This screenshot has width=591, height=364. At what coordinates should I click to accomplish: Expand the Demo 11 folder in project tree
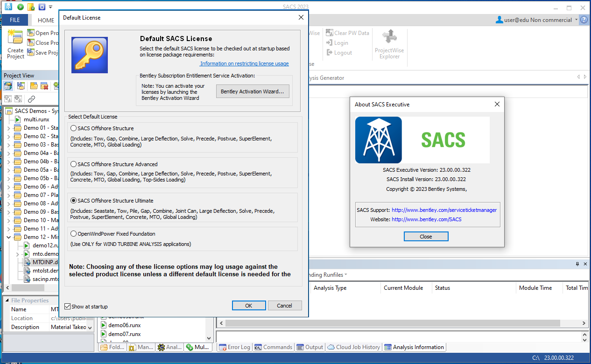point(8,229)
